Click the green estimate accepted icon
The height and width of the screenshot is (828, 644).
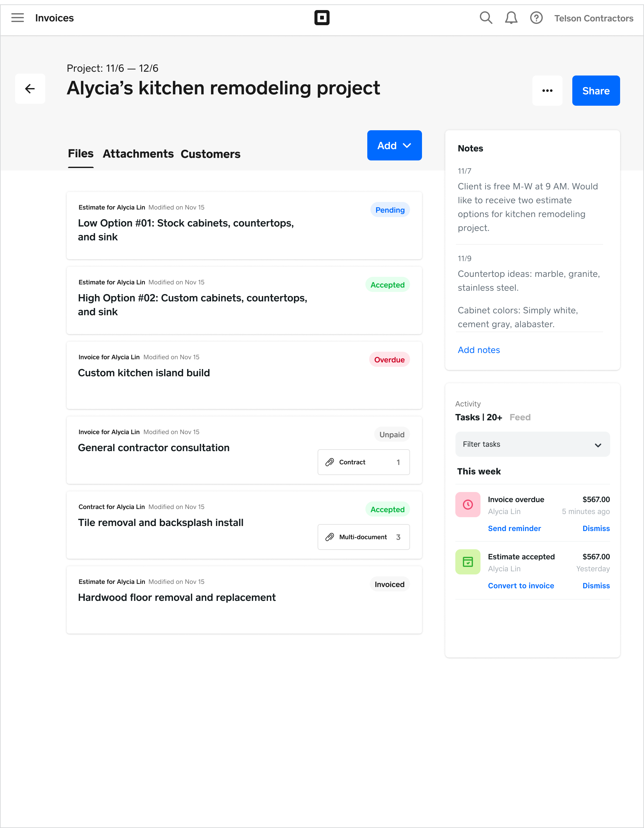click(468, 562)
